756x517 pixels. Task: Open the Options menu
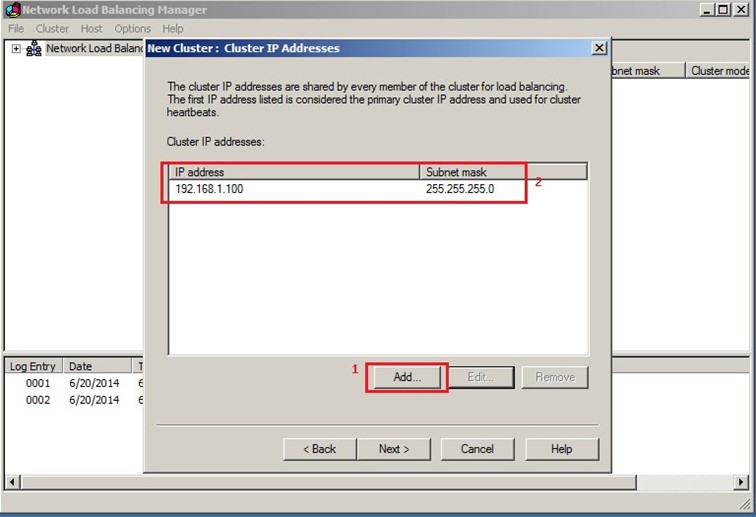(x=132, y=29)
